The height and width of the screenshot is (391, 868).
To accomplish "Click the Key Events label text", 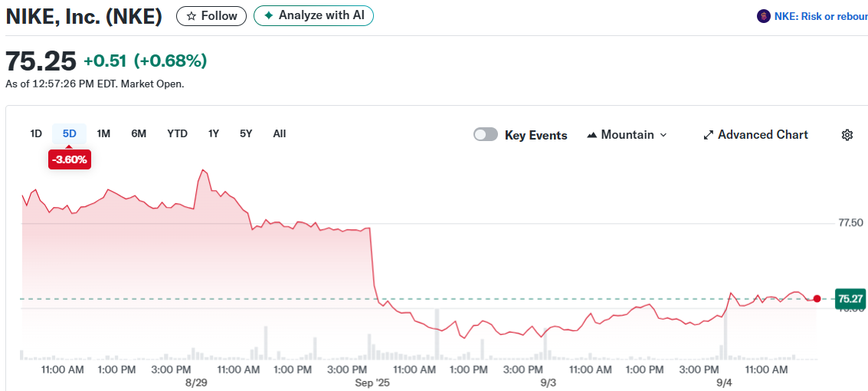I will (536, 135).
